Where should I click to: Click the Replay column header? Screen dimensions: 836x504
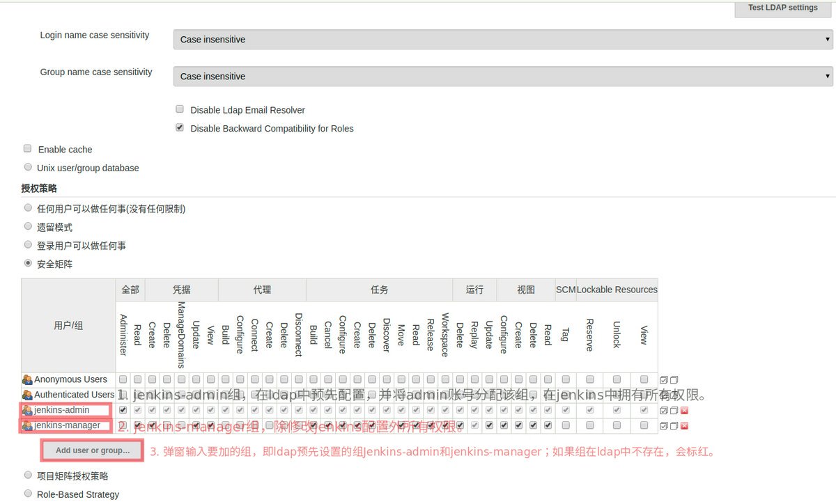(474, 335)
